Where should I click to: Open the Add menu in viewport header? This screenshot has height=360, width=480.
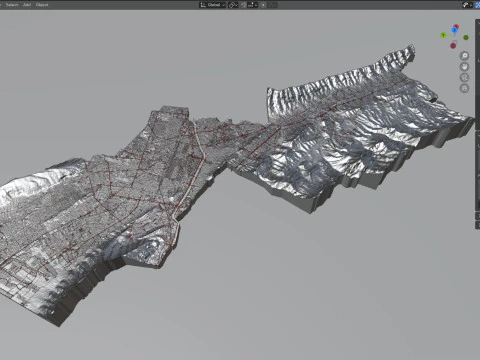point(27,5)
